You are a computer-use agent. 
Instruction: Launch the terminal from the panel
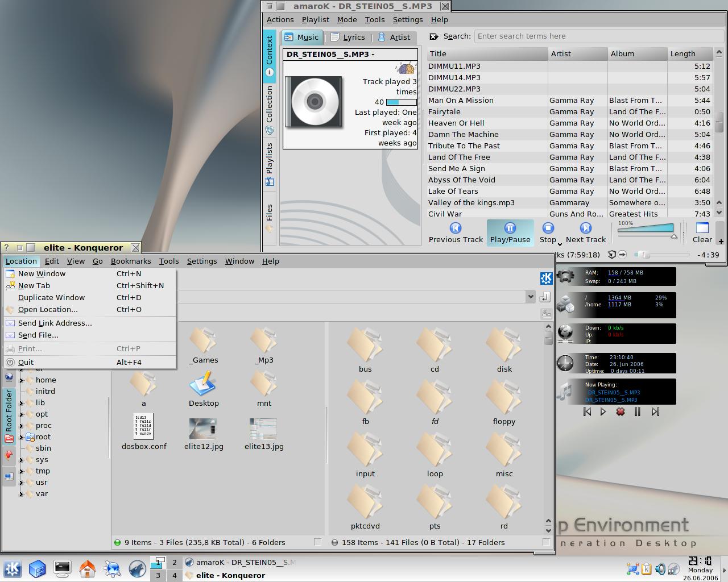tap(62, 568)
